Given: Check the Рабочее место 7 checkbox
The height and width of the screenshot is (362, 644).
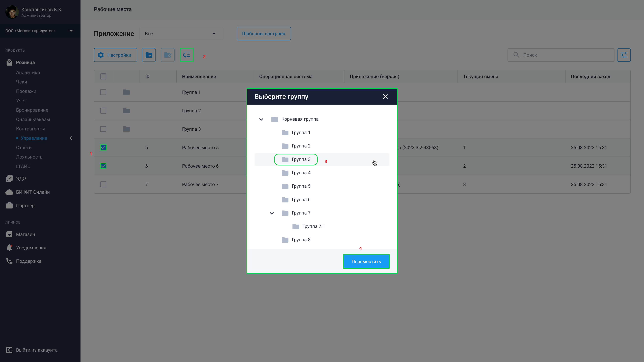Looking at the screenshot, I should tap(103, 184).
